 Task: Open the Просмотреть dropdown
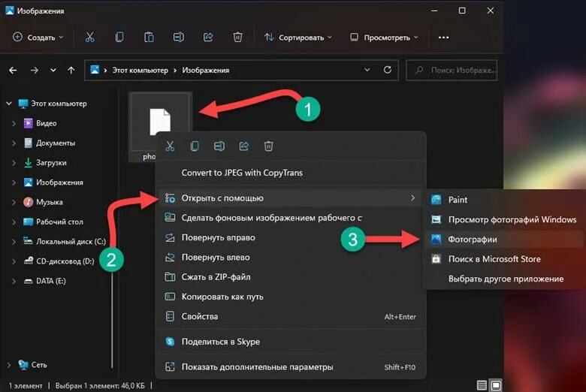(384, 38)
